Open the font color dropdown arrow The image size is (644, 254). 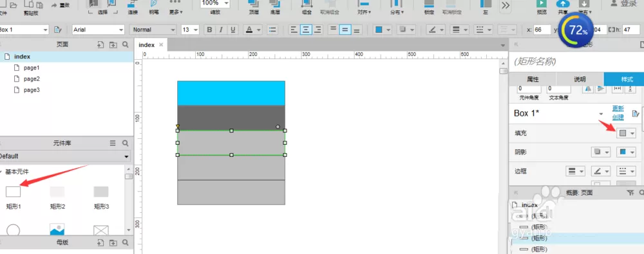pos(259,30)
